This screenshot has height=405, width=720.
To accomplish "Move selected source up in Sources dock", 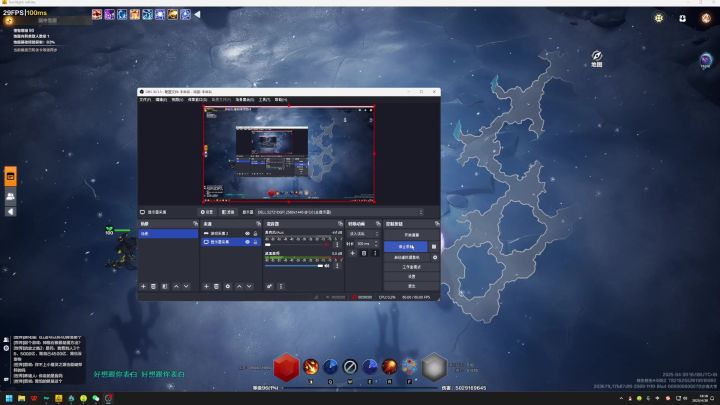I will [x=239, y=287].
